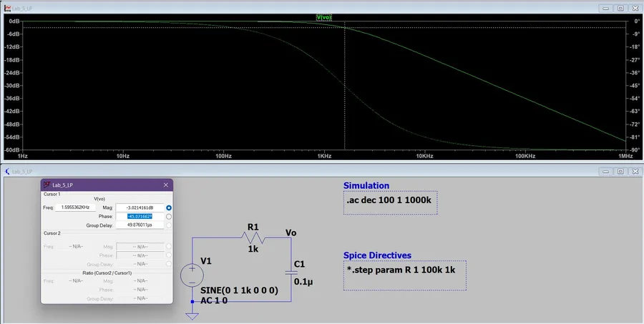Image resolution: width=644 pixels, height=324 pixels.
Task: Click the SINE(0 1 1k 0 0 0) text
Action: [240, 290]
